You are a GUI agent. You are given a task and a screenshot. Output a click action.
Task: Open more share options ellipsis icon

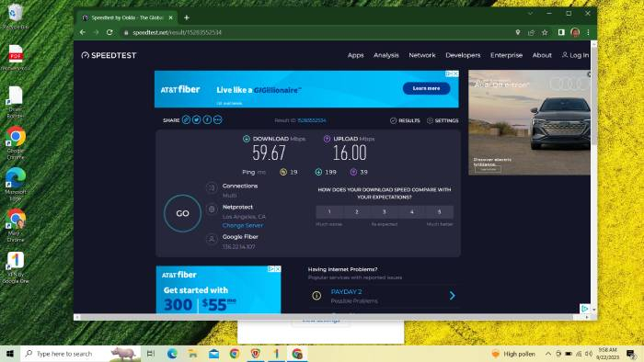point(218,119)
